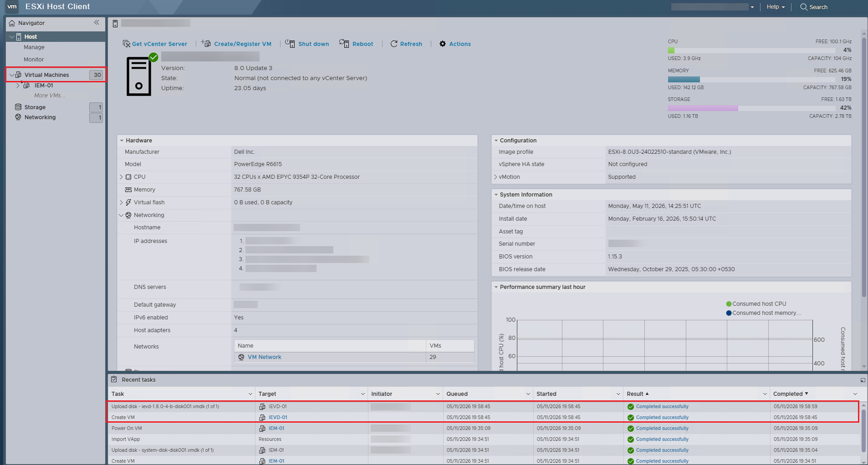
Task: Click More VMs... in navigator
Action: pyautogui.click(x=50, y=96)
